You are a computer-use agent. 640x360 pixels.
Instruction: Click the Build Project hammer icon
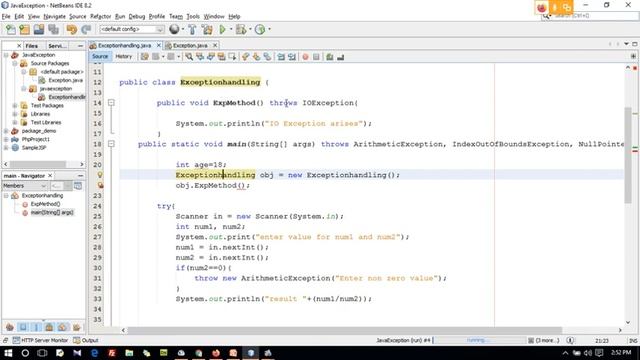tap(192, 29)
